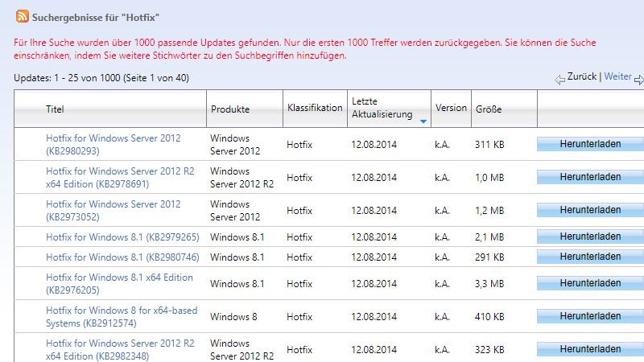Sort by Klassifikation column header
The image size is (644, 362).
click(315, 108)
